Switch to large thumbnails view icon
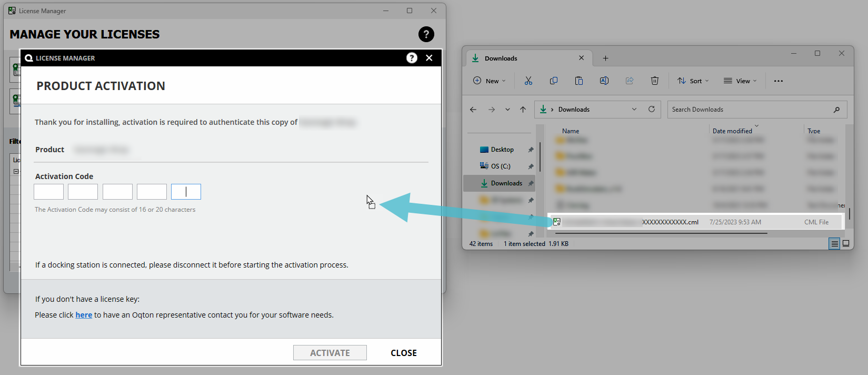The image size is (868, 375). 846,243
